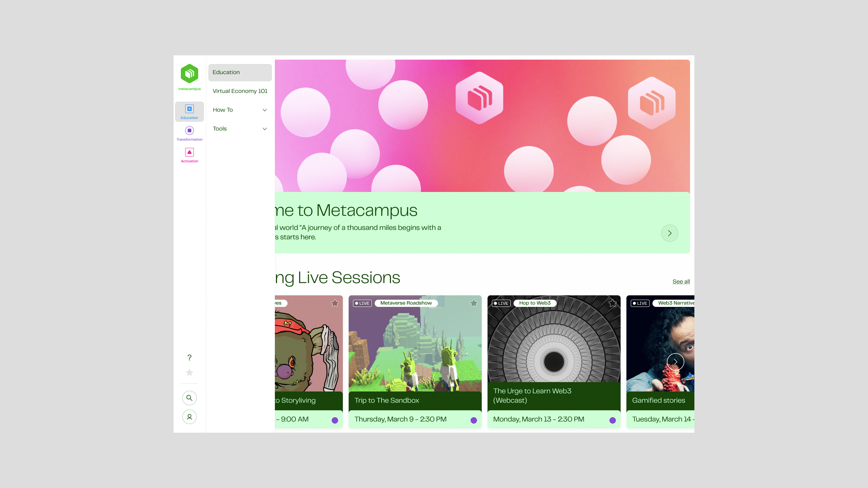Image resolution: width=868 pixels, height=488 pixels.
Task: Click the Metaverse Roadshow tag
Action: coord(406,303)
